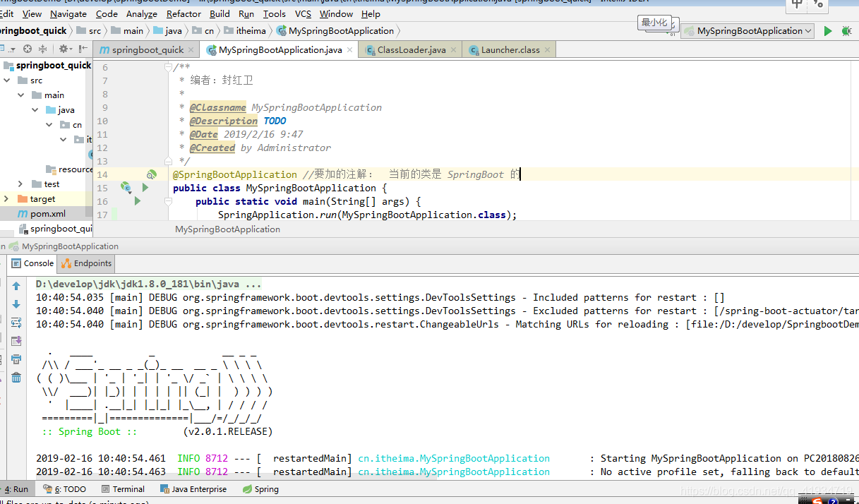
Task: Click the locate/scroll-from-source target icon
Action: pos(28,49)
